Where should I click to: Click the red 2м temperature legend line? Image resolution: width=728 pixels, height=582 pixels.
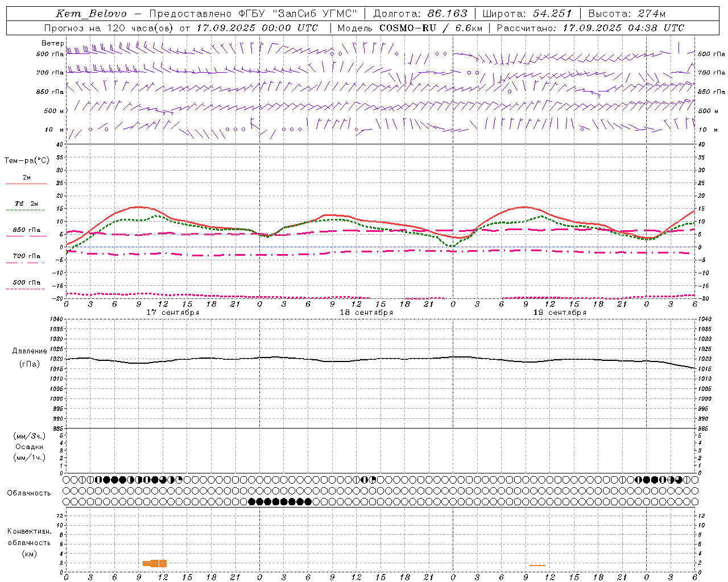tap(26, 184)
